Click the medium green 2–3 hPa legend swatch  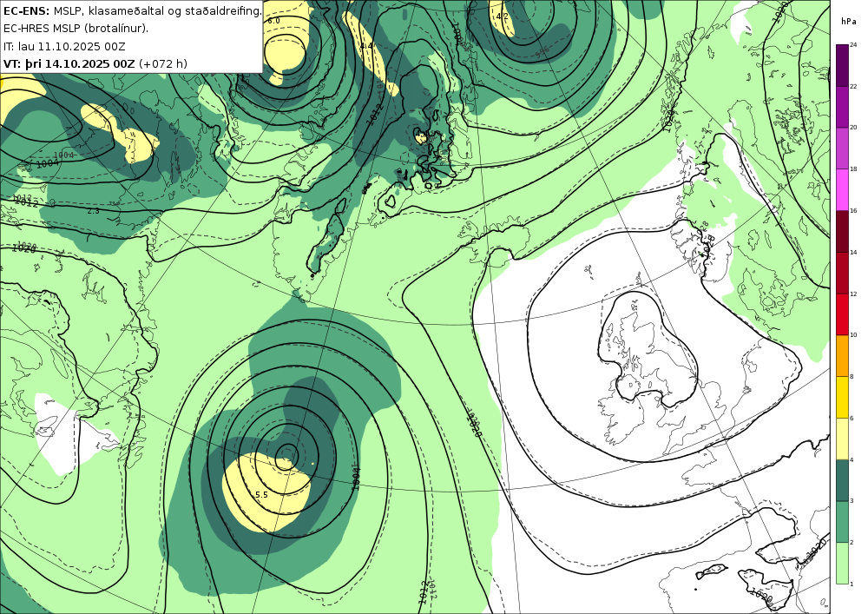tap(842, 522)
